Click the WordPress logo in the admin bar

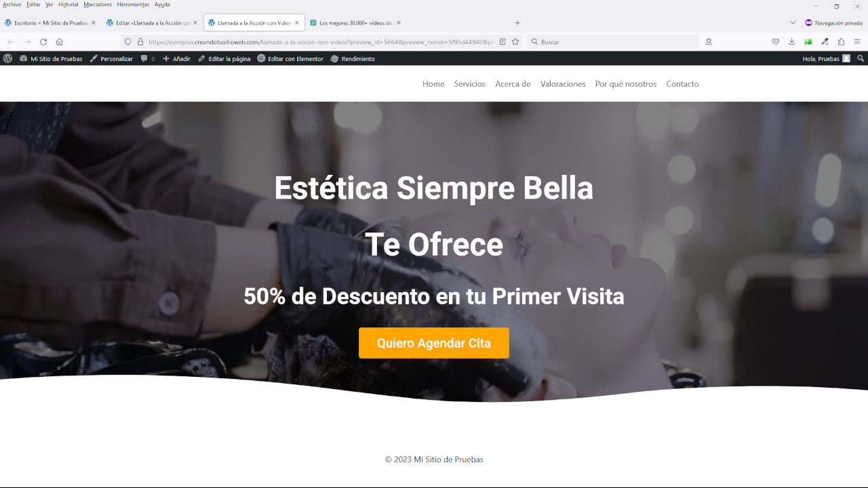pyautogui.click(x=7, y=59)
